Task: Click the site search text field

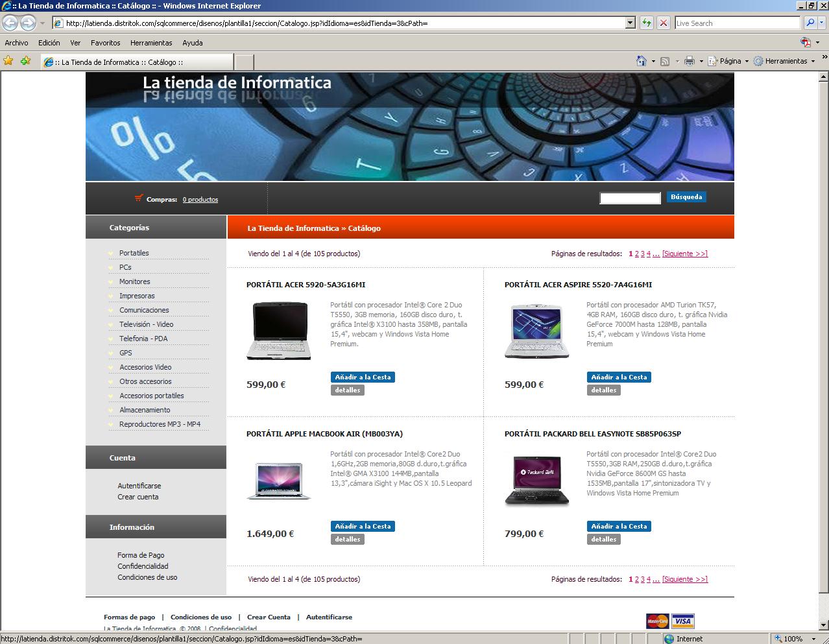Action: (x=630, y=198)
